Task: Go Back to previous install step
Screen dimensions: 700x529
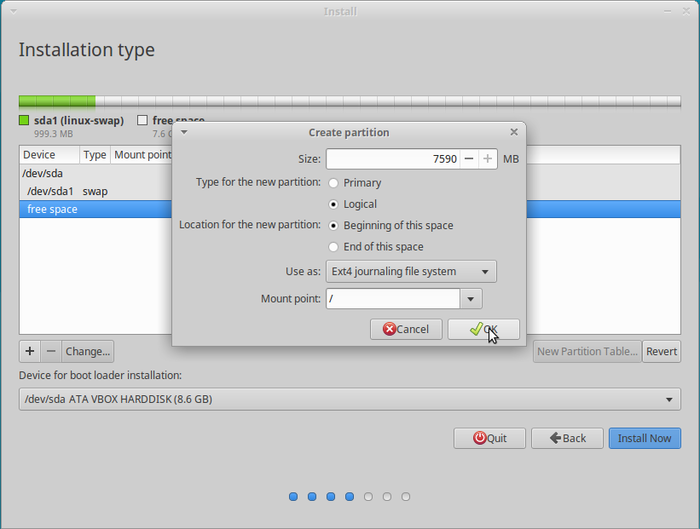Action: click(x=567, y=438)
